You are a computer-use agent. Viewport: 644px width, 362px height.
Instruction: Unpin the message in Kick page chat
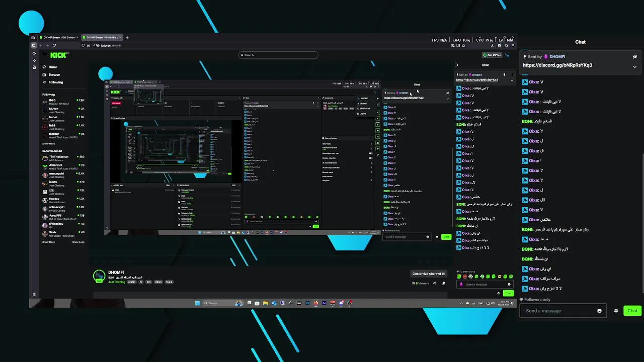pyautogui.click(x=504, y=75)
